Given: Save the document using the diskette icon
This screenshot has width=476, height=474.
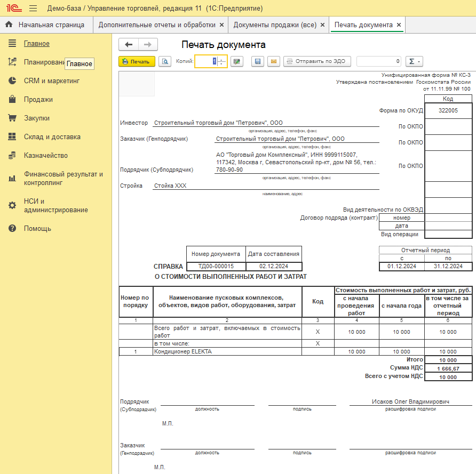Looking at the screenshot, I should pos(257,61).
